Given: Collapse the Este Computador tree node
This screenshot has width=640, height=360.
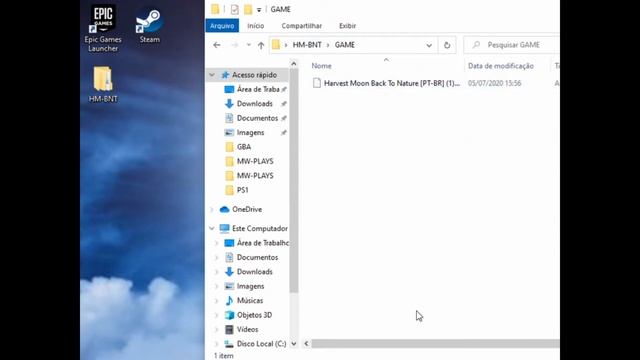Looking at the screenshot, I should (x=212, y=229).
